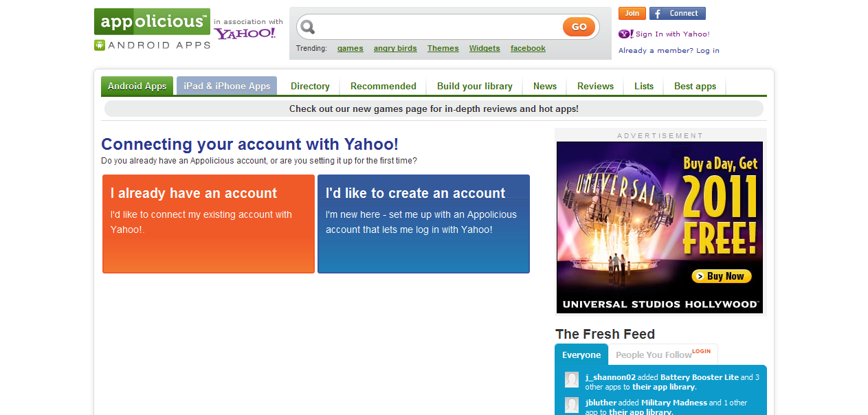The height and width of the screenshot is (415, 868).
Task: Click the magnifying glass search icon
Action: (x=308, y=27)
